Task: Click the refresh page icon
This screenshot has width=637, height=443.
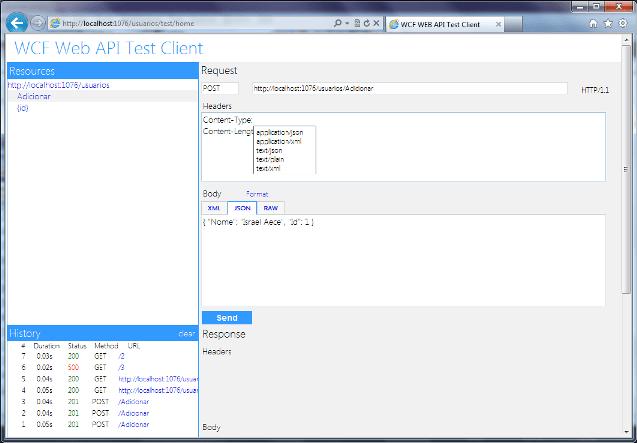Action: pos(369,22)
